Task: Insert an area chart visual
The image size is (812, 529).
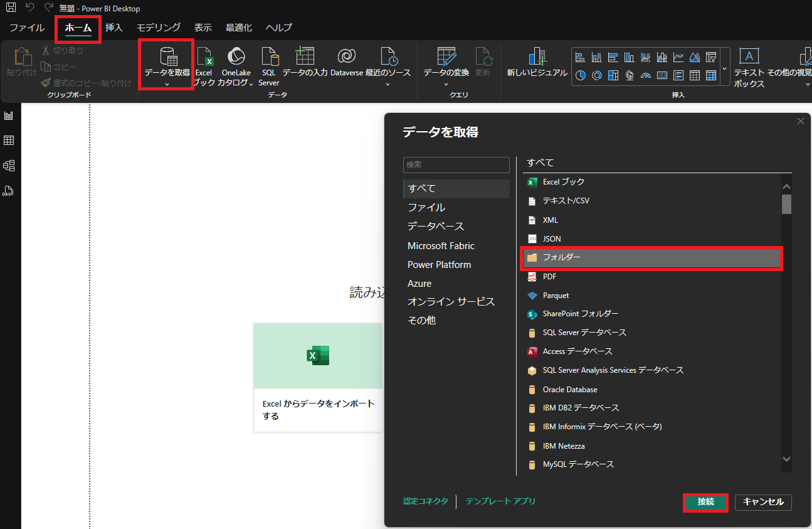Action: tap(695, 58)
